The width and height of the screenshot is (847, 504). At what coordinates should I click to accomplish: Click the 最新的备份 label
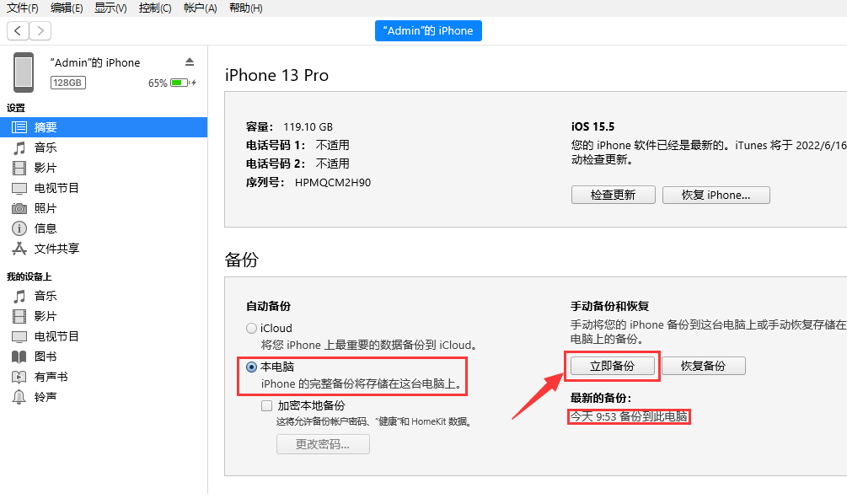point(601,398)
